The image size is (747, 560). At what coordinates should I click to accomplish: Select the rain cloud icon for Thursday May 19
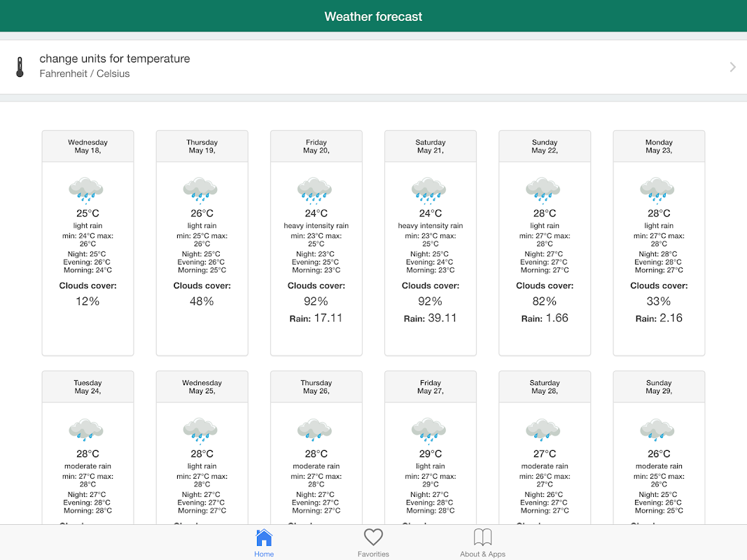[x=200, y=190]
